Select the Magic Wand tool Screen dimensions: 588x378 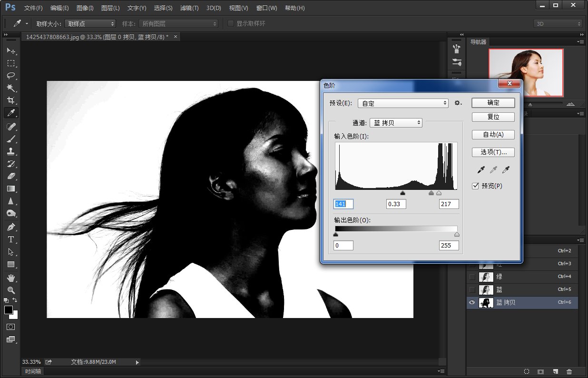point(11,88)
